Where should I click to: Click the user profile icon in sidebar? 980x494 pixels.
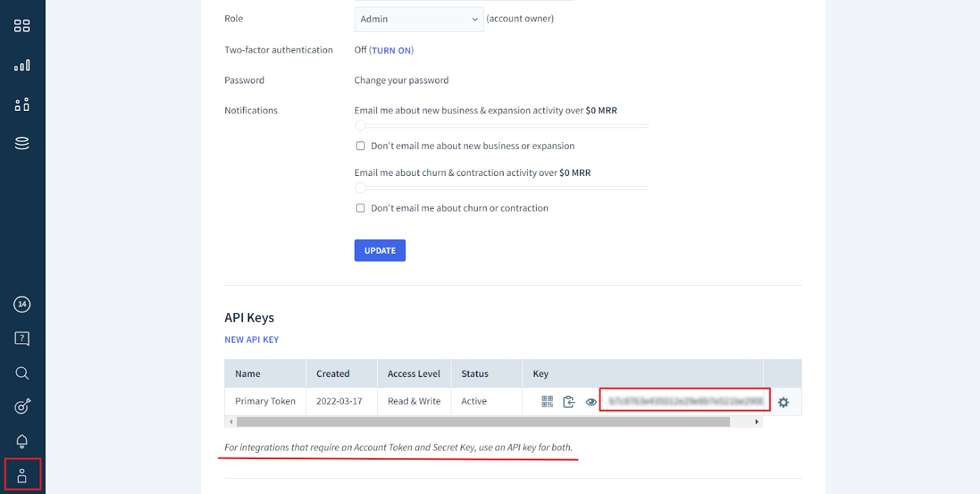coord(22,475)
